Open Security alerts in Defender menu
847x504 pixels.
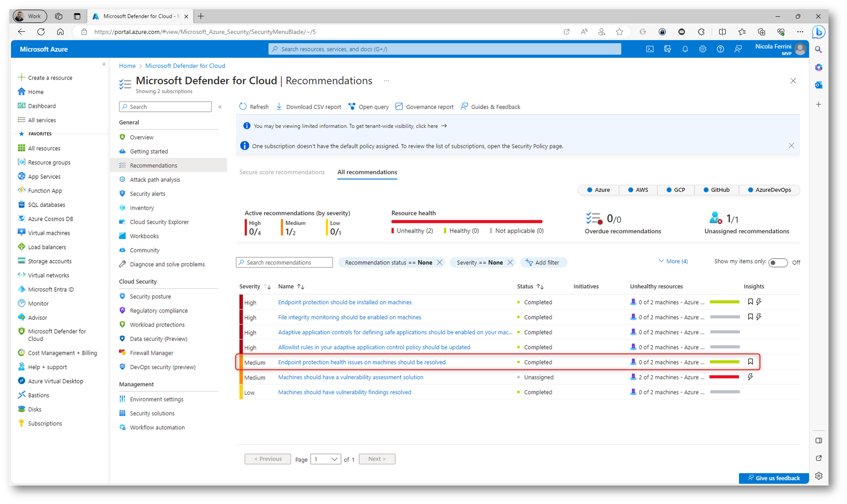coord(147,194)
